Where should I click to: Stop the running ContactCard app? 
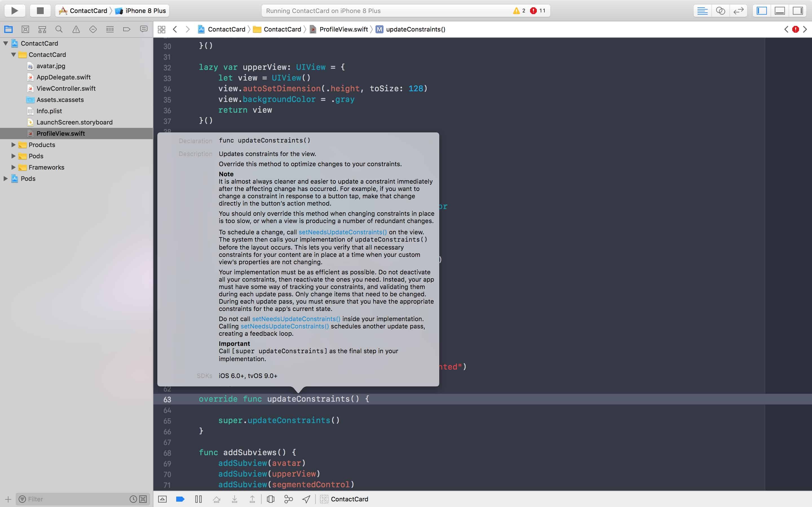(40, 11)
